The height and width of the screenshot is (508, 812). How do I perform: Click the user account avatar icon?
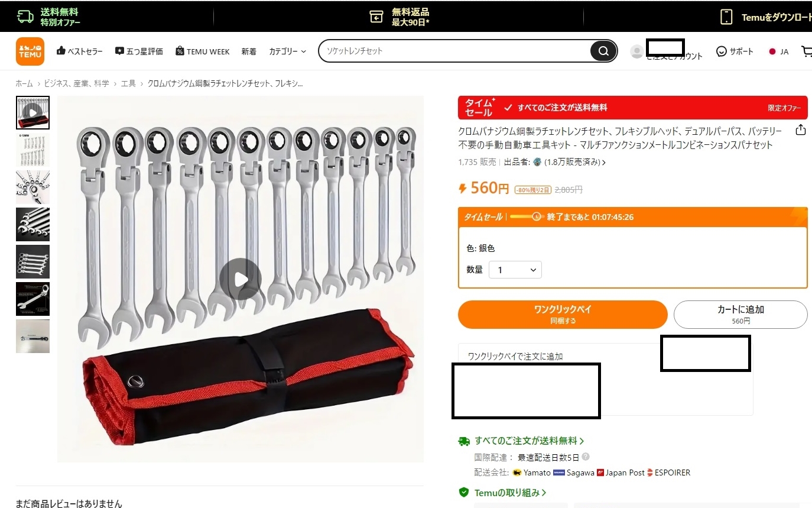[636, 51]
